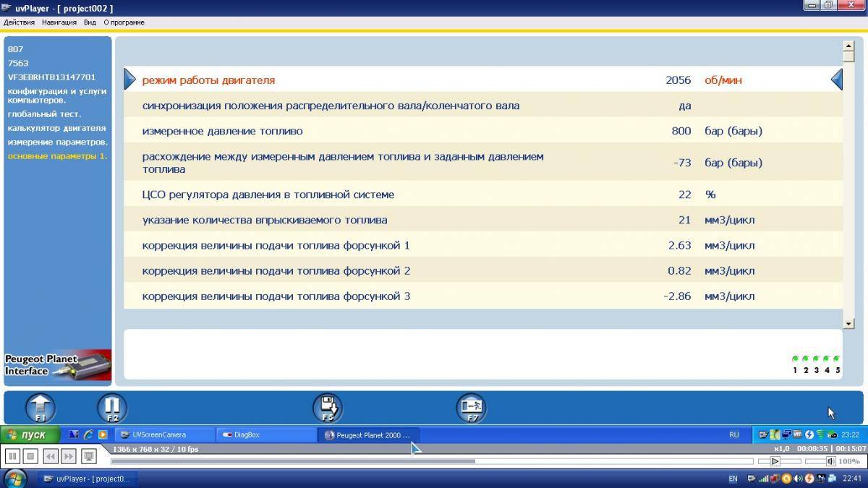Click the video playback progress bar
The image size is (868, 488).
pyautogui.click(x=434, y=461)
